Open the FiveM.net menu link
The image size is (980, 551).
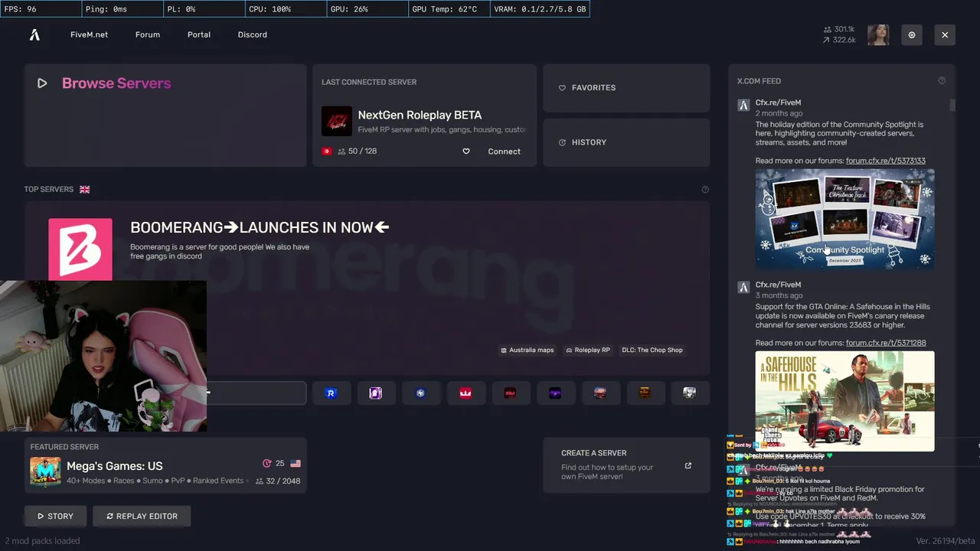[x=89, y=34]
